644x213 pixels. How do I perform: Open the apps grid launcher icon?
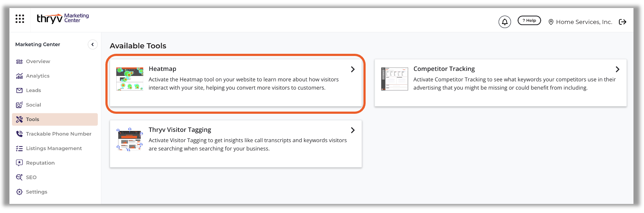click(20, 19)
